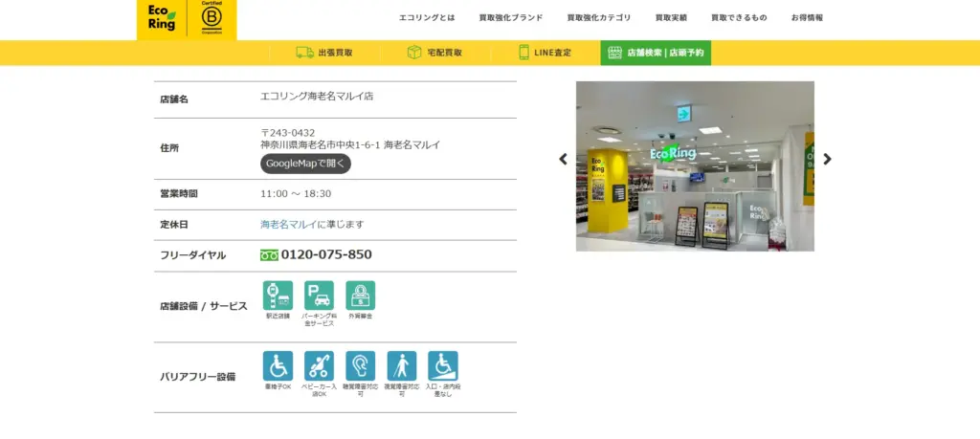Image resolution: width=980 pixels, height=439 pixels.
Task: Click the wheelchair OK icon
Action: (278, 366)
